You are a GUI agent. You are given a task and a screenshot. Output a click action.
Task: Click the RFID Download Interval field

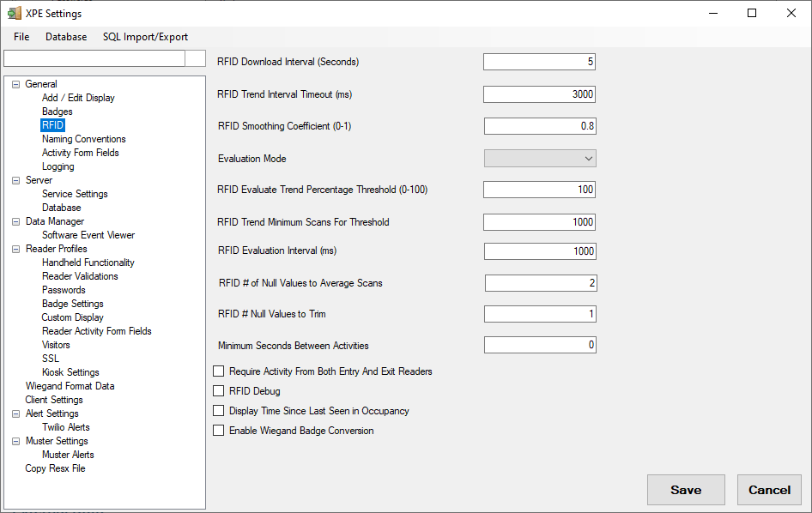pyautogui.click(x=539, y=62)
